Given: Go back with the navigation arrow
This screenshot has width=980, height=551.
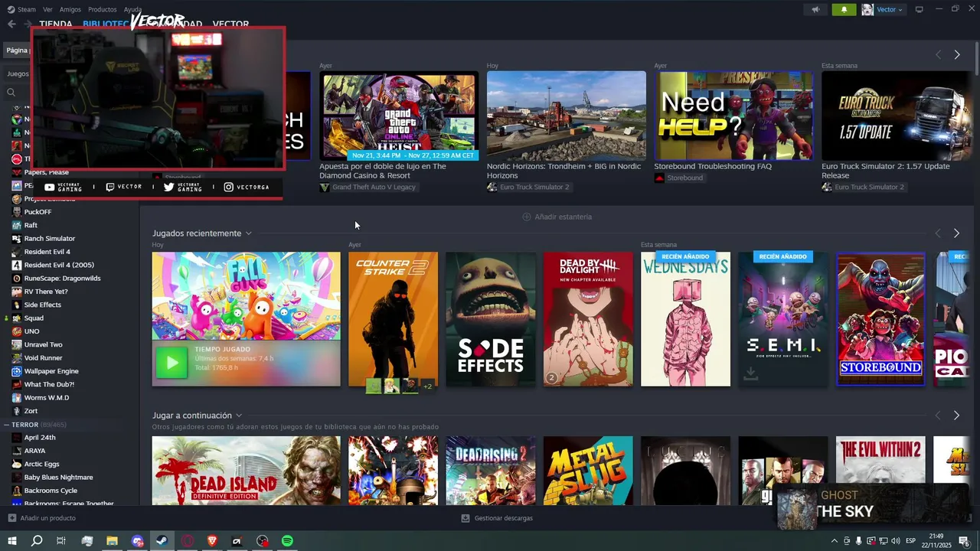Looking at the screenshot, I should click(x=11, y=24).
